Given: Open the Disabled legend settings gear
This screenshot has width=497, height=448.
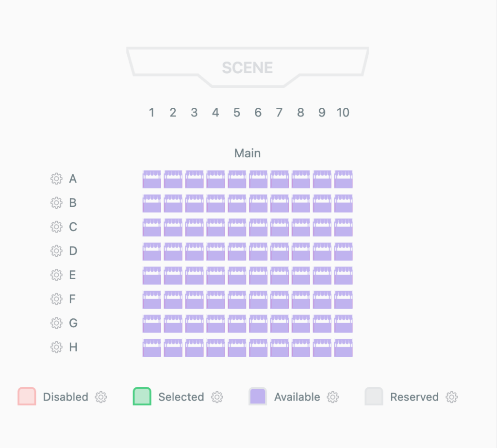Looking at the screenshot, I should (100, 397).
